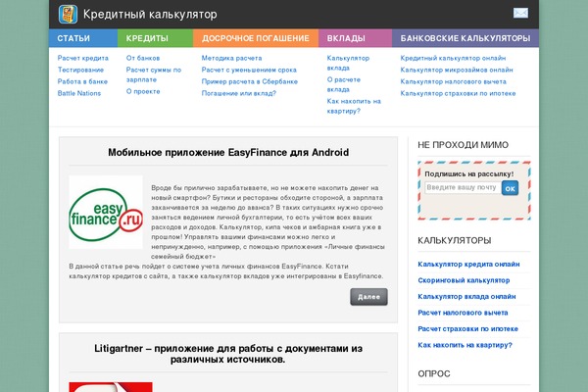Click the Кредитный калькулятор site title
The height and width of the screenshot is (392, 588).
pyautogui.click(x=150, y=15)
